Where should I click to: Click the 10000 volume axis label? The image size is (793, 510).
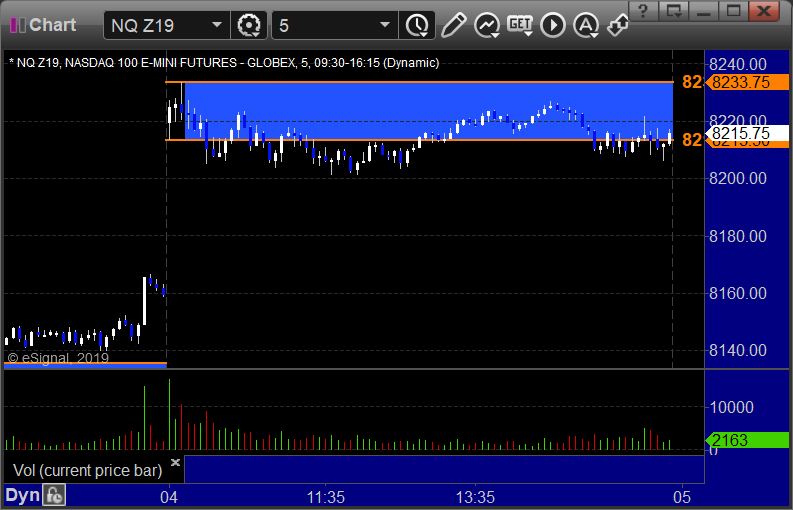731,407
